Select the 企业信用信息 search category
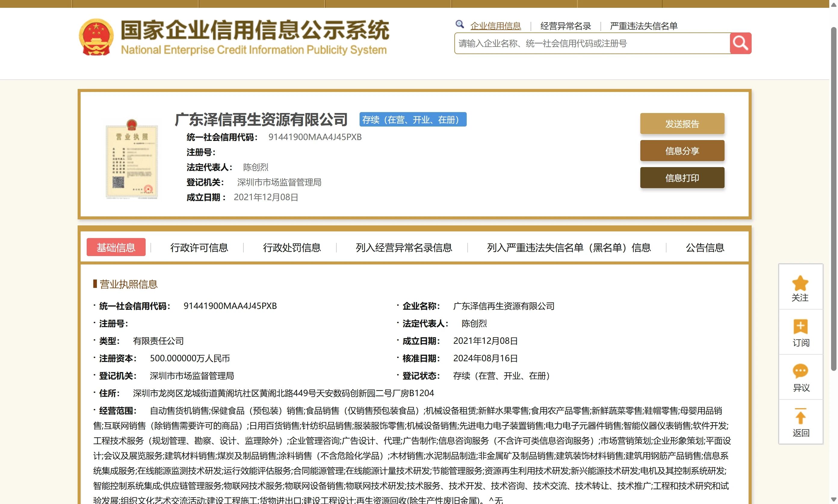Screen dimensions: 838x504 495,26
